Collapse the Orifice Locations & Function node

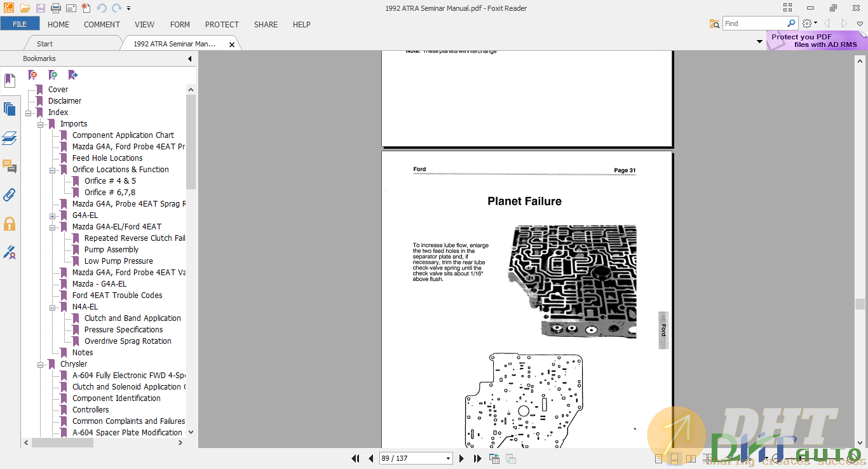click(x=52, y=170)
